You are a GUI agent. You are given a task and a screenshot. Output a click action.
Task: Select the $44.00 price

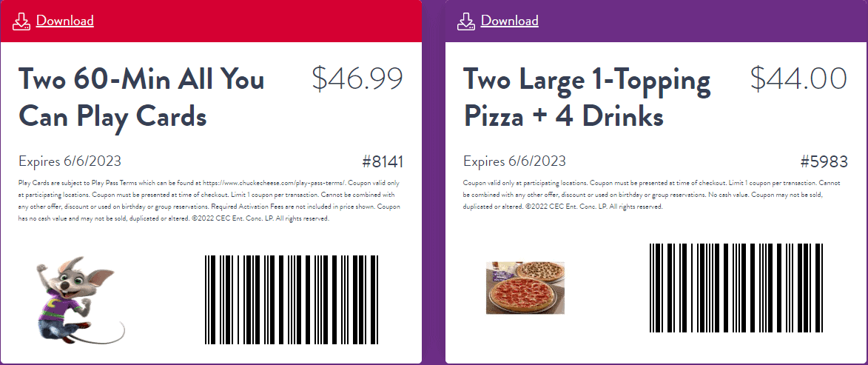(798, 78)
